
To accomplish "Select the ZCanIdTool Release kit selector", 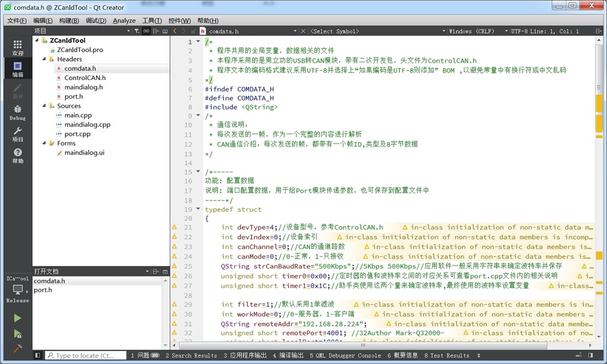I will click(x=17, y=289).
